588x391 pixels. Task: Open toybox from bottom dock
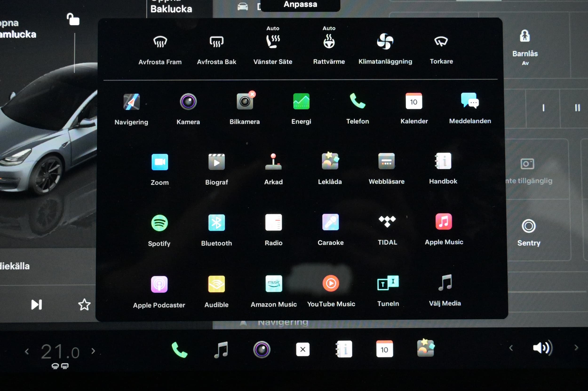coord(426,348)
